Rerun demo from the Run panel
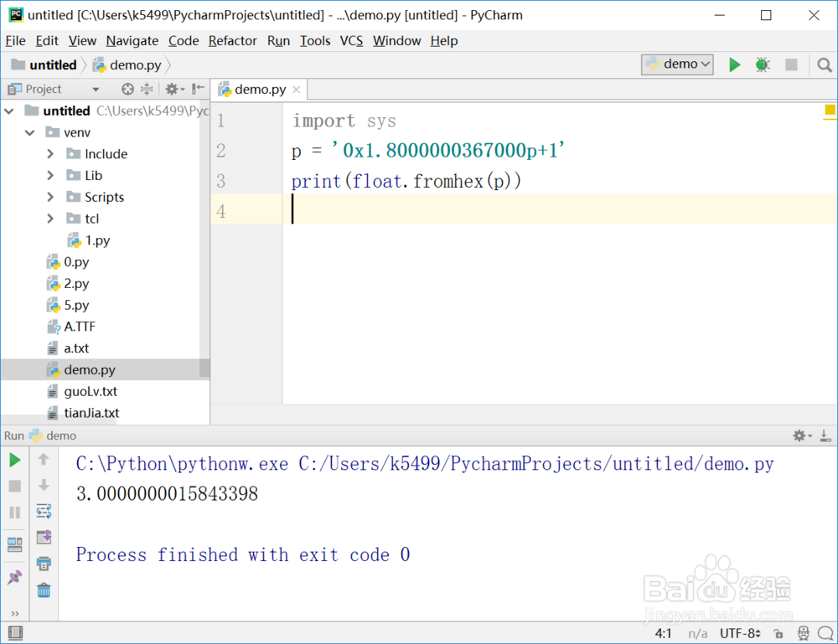 pyautogui.click(x=15, y=460)
